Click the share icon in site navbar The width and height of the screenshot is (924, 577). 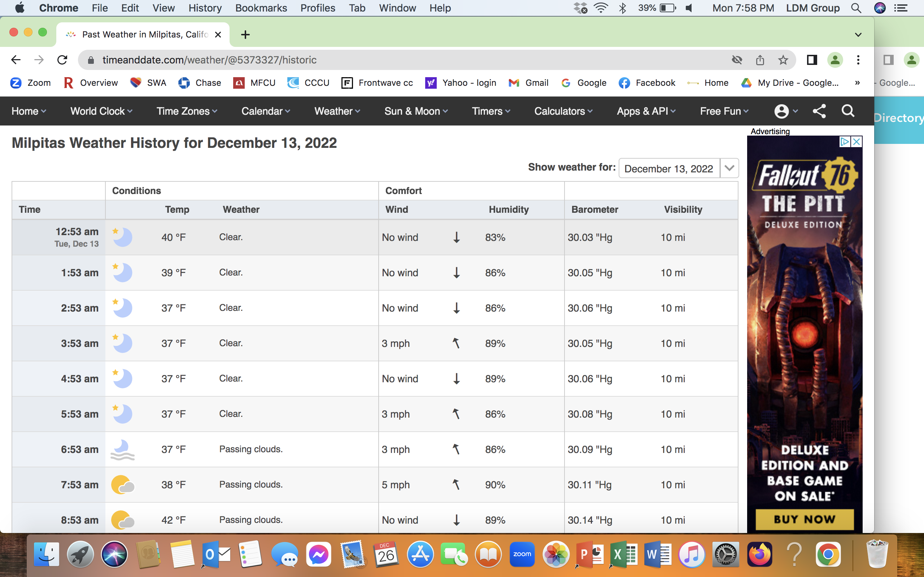pos(819,111)
